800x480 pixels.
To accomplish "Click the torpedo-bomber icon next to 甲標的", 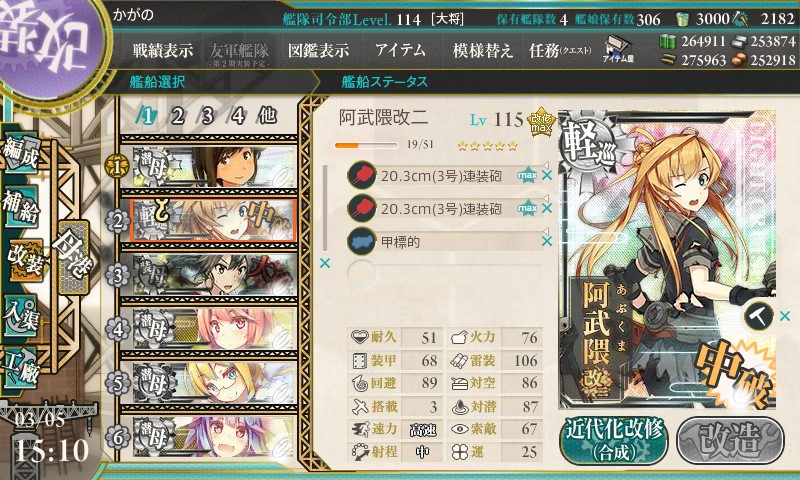I will tap(362, 241).
